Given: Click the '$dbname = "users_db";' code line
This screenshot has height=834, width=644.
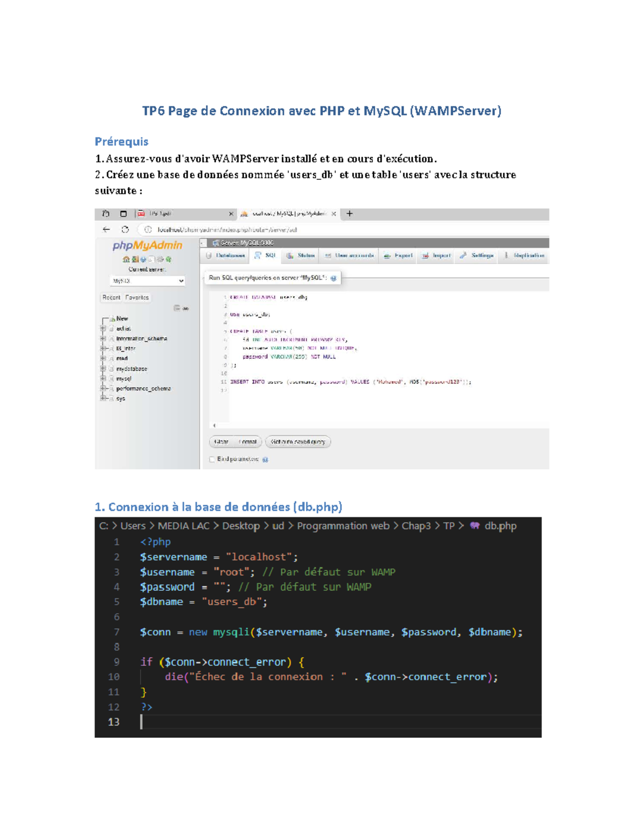Looking at the screenshot, I should (204, 602).
